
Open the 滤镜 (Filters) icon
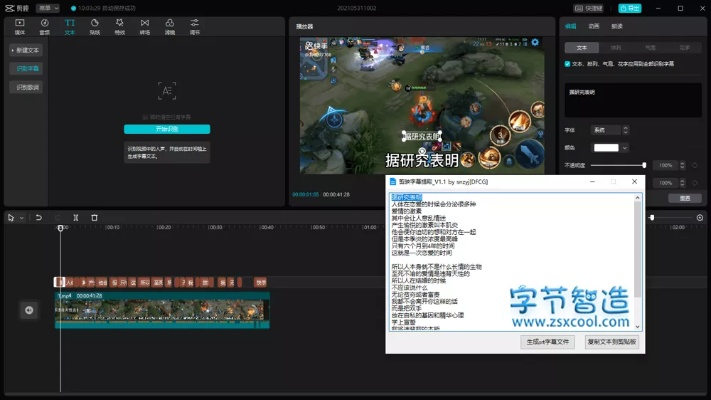pyautogui.click(x=170, y=25)
